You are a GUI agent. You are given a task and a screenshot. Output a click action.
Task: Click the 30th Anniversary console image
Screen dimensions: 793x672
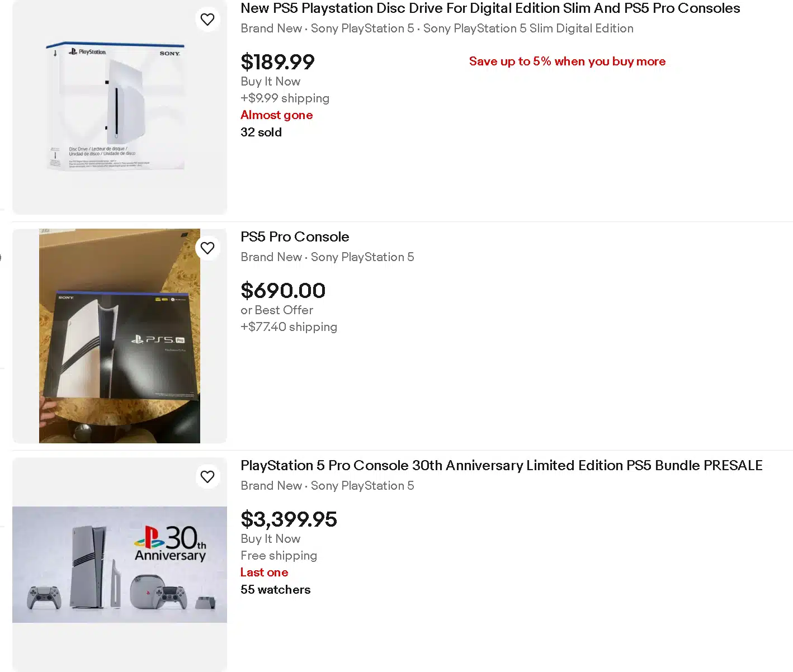(119, 565)
